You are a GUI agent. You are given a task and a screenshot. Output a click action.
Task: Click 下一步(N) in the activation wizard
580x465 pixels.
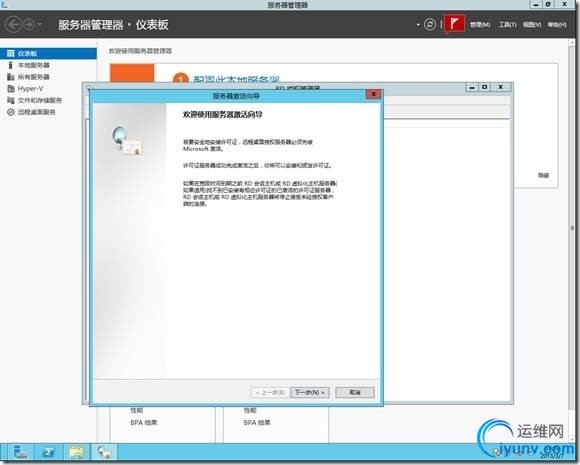pyautogui.click(x=310, y=392)
